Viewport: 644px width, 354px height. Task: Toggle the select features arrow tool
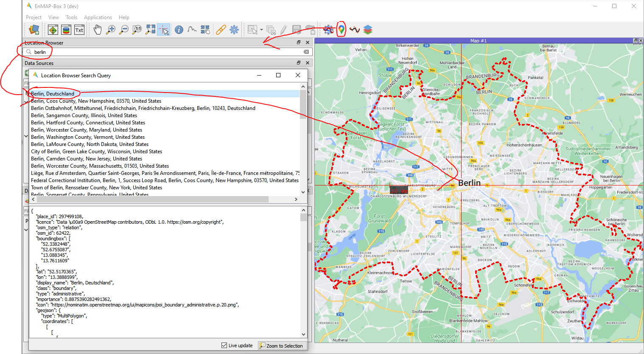[x=253, y=30]
